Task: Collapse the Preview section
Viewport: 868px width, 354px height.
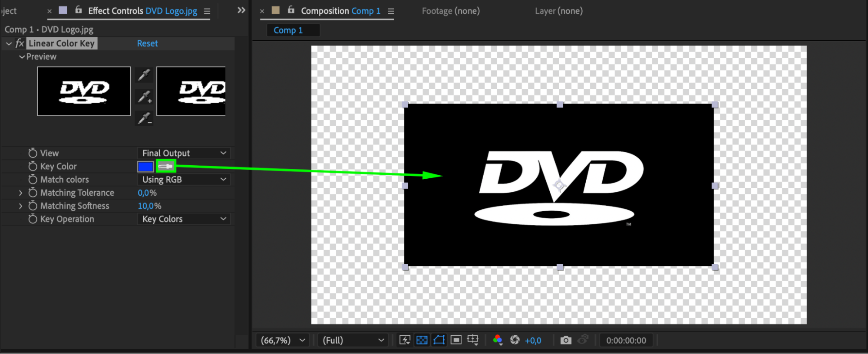Action: click(22, 57)
